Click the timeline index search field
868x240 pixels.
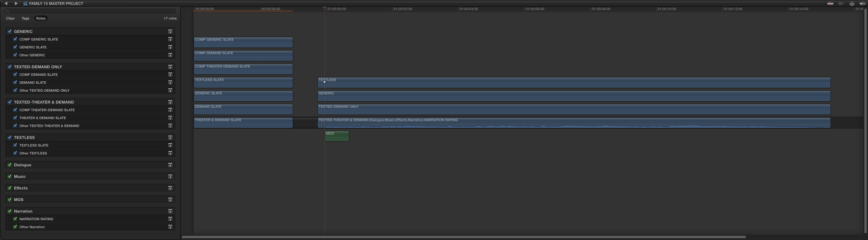pyautogui.click(x=90, y=11)
